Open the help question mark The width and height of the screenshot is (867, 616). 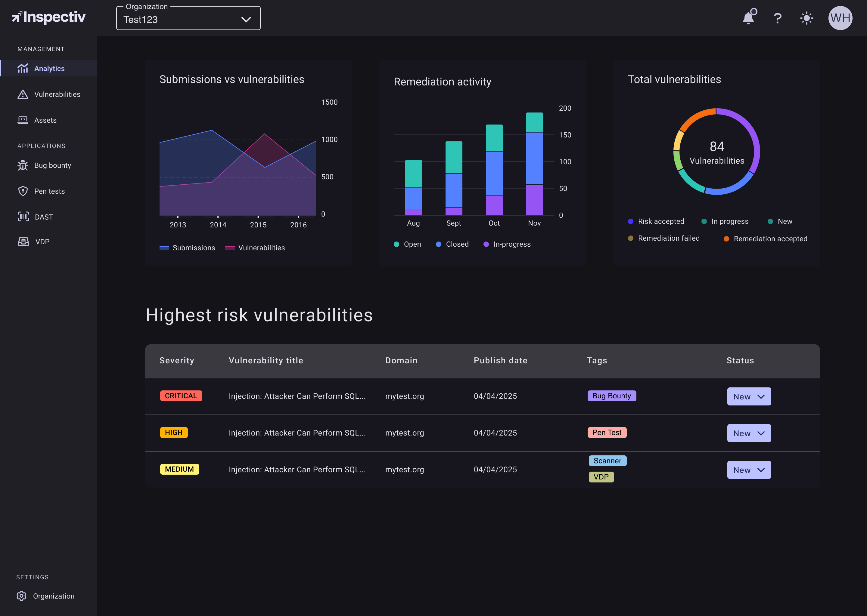click(777, 18)
